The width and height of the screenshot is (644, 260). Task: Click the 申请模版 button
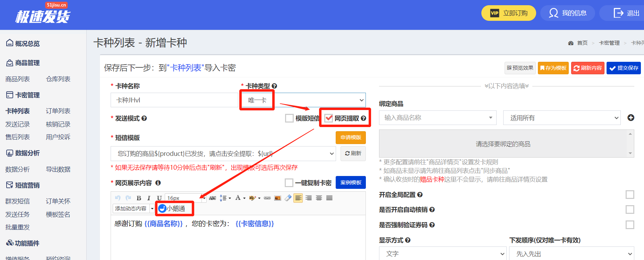click(x=351, y=137)
